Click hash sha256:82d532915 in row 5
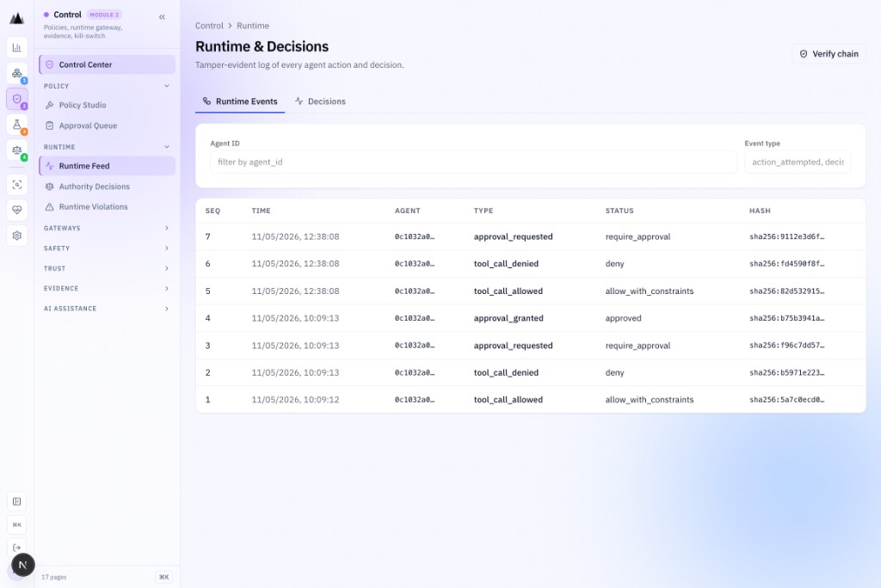 point(786,291)
